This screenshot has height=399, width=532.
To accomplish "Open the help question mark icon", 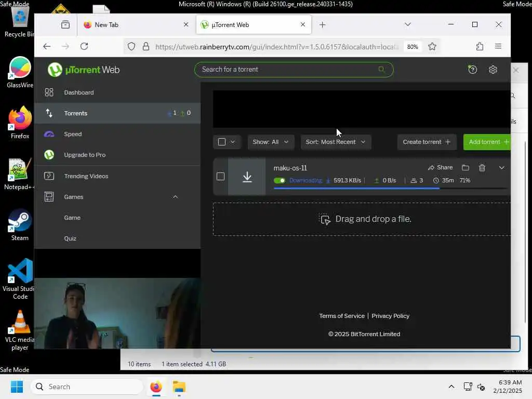I will click(472, 70).
